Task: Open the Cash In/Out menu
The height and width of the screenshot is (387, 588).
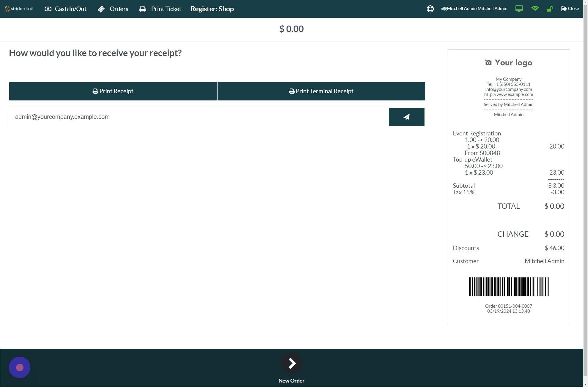Action: (x=66, y=9)
